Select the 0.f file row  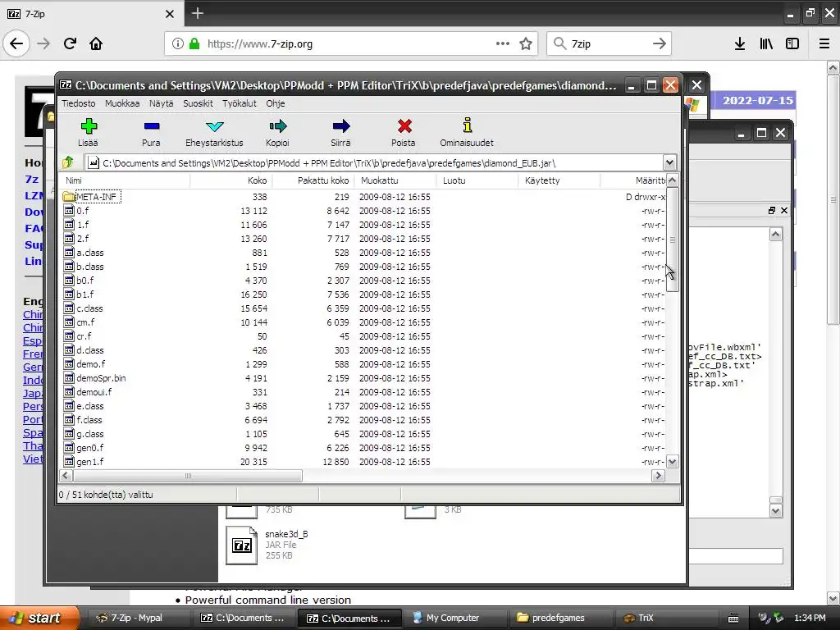click(x=362, y=211)
